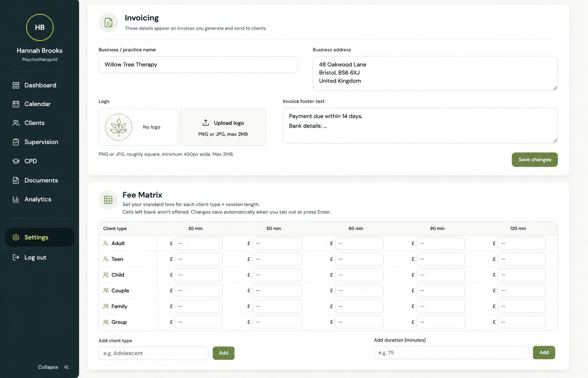Click the Invoicing section document icon
The height and width of the screenshot is (378, 588).
pyautogui.click(x=108, y=23)
